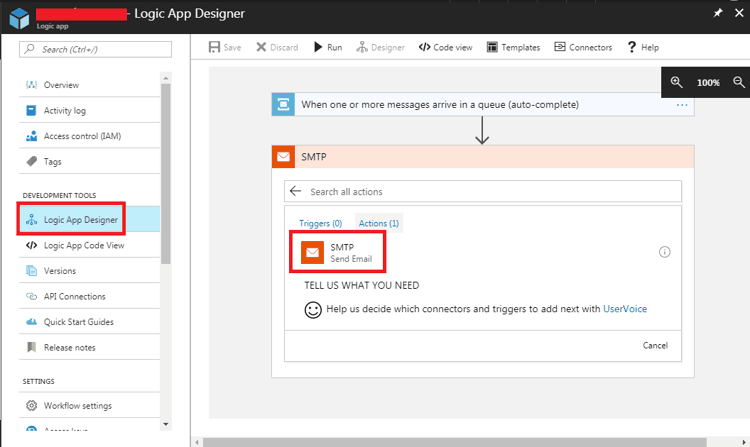Select Logic App Designer menu item
Screen dimensions: 750x447
(x=89, y=219)
